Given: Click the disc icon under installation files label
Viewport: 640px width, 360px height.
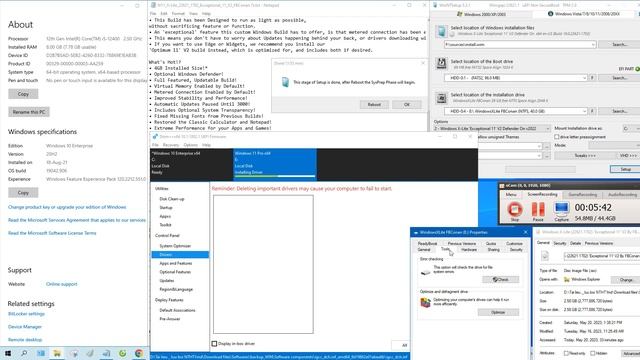Looking at the screenshot, I should [x=452, y=34].
